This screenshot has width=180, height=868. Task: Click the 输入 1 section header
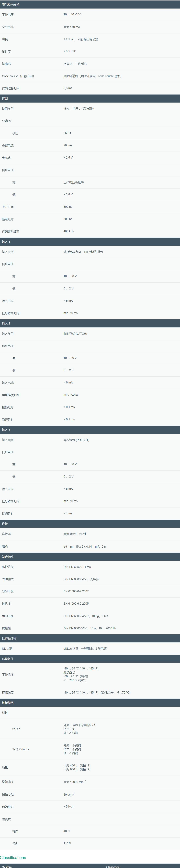coord(90,242)
